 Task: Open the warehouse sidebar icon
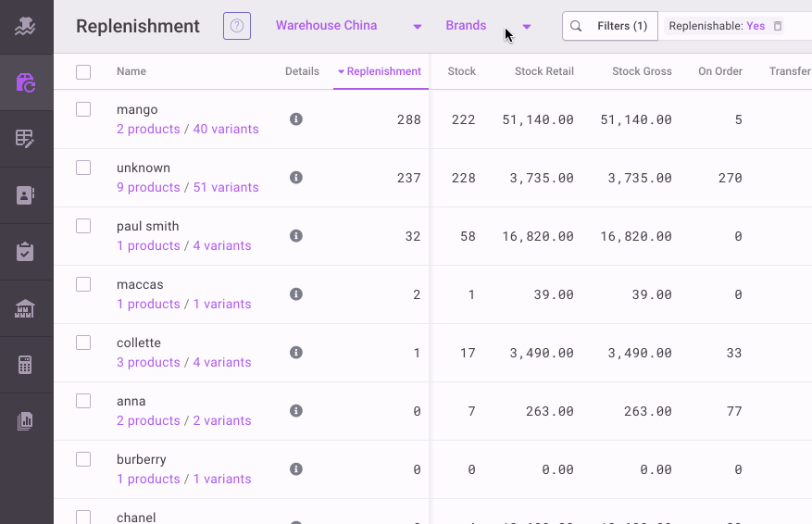pos(26,308)
